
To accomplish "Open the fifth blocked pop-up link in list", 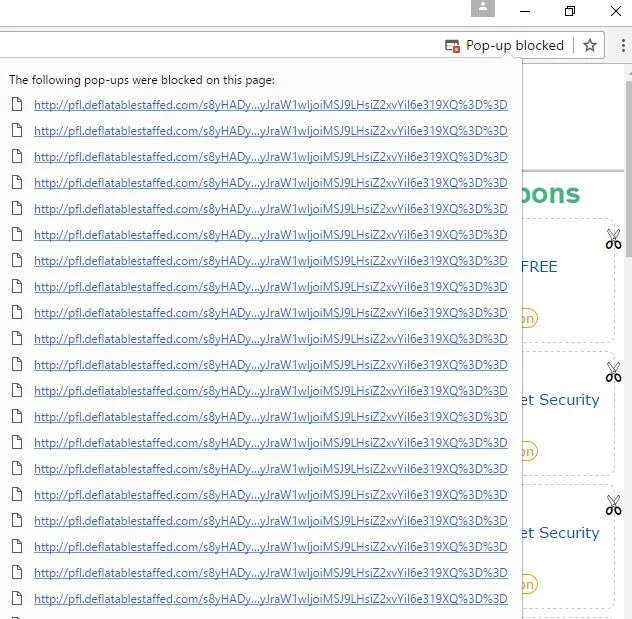I will tap(270, 209).
